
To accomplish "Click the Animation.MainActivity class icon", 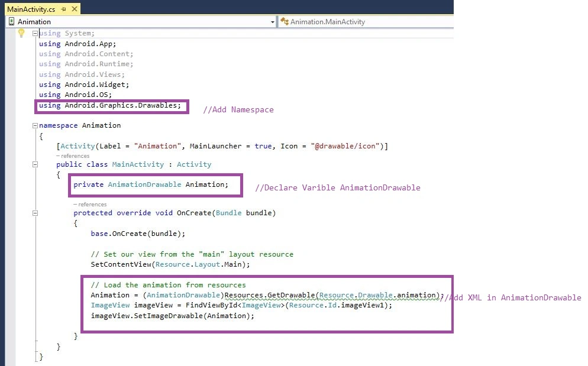I will 285,21.
